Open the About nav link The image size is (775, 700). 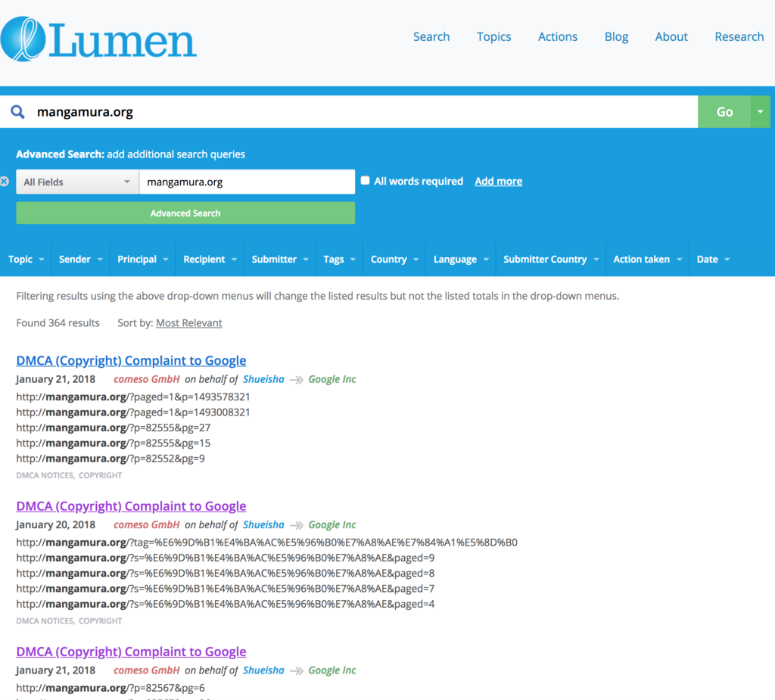click(671, 36)
